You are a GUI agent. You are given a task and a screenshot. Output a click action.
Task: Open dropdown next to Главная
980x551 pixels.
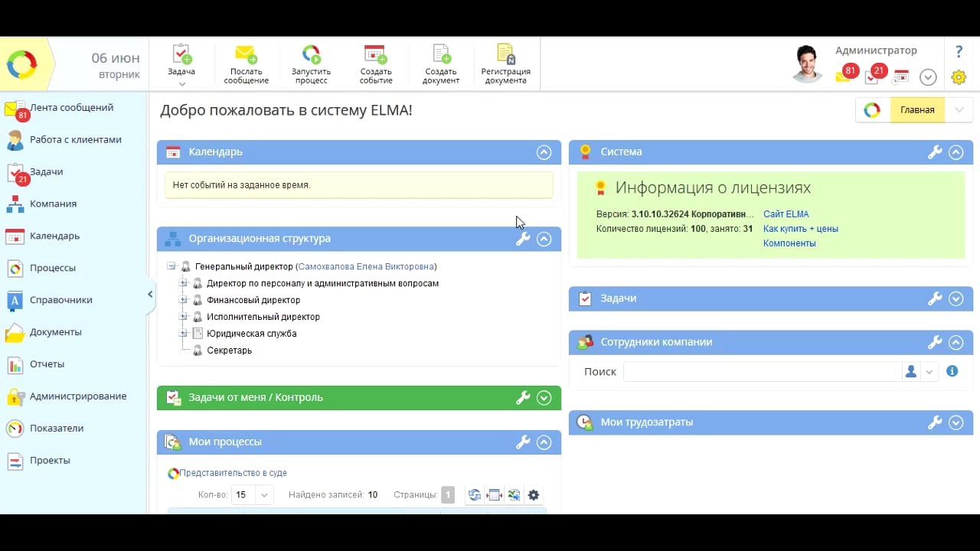959,110
